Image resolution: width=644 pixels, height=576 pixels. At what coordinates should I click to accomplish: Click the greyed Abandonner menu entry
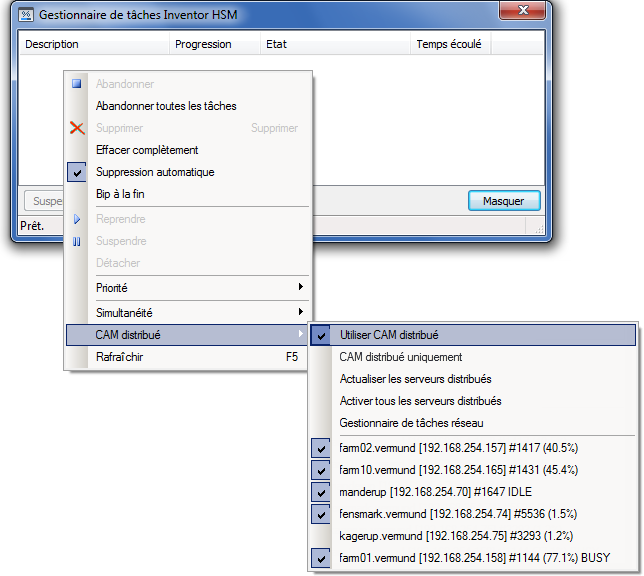coord(187,84)
